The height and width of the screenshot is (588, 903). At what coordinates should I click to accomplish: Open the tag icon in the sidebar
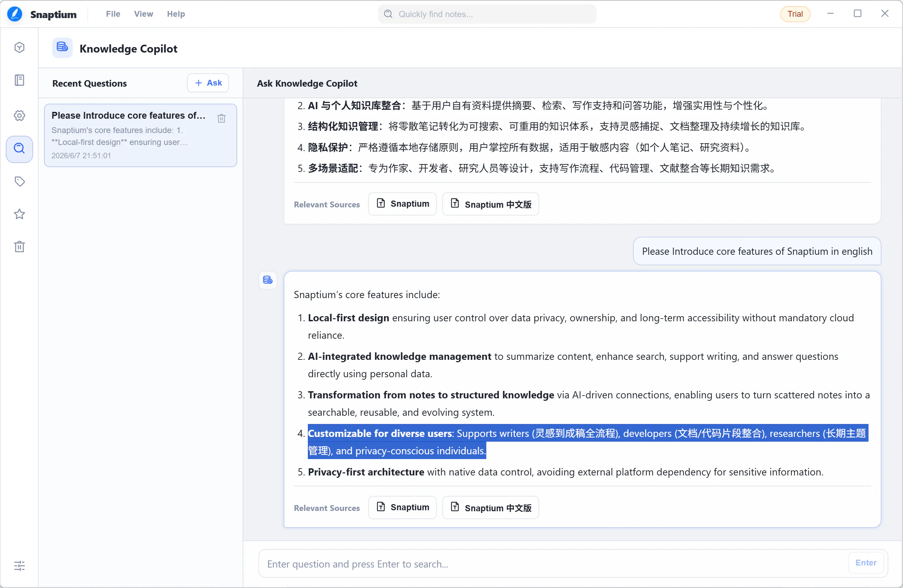point(19,181)
